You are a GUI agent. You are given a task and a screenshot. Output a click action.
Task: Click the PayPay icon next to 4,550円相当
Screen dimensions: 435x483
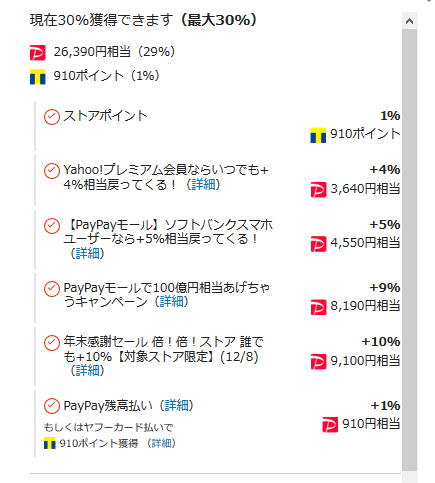(318, 244)
